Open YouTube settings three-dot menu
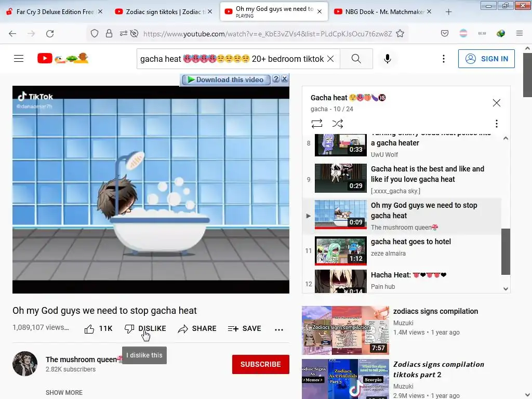532x399 pixels. click(444, 59)
